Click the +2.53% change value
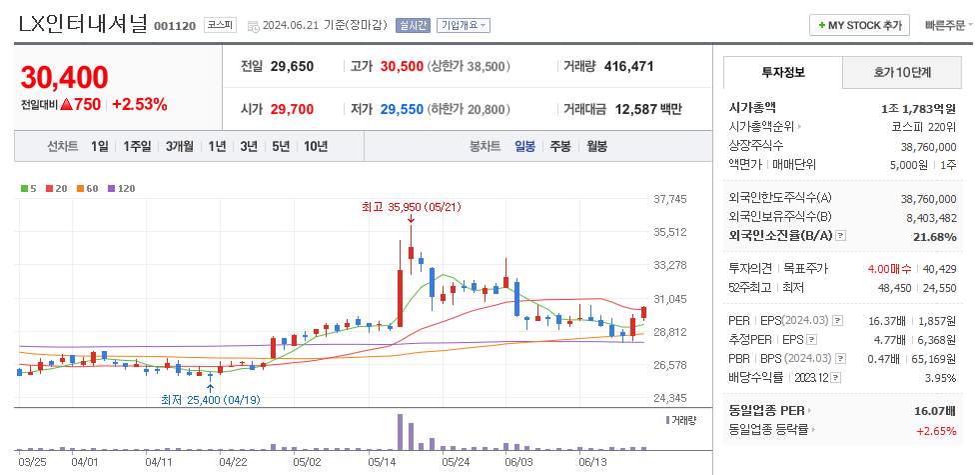 [140, 105]
